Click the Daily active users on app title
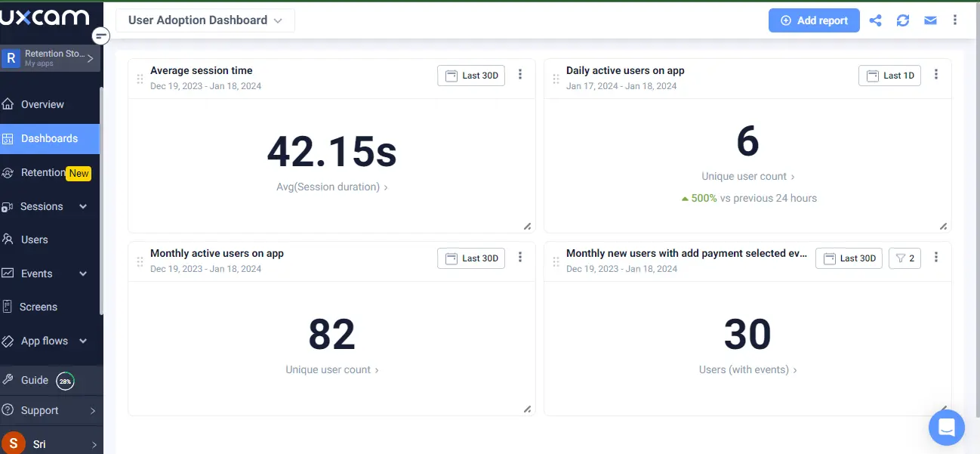980x454 pixels. click(625, 70)
